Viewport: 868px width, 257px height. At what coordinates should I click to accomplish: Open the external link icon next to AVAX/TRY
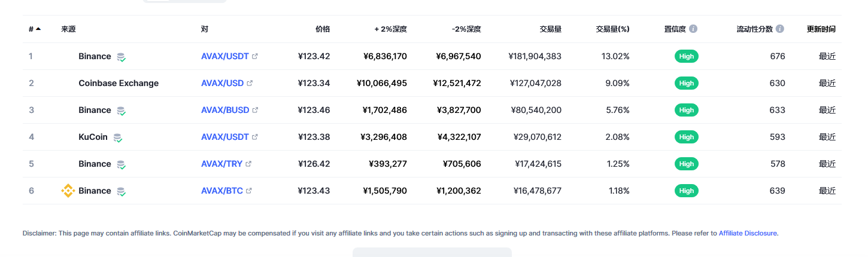point(248,164)
